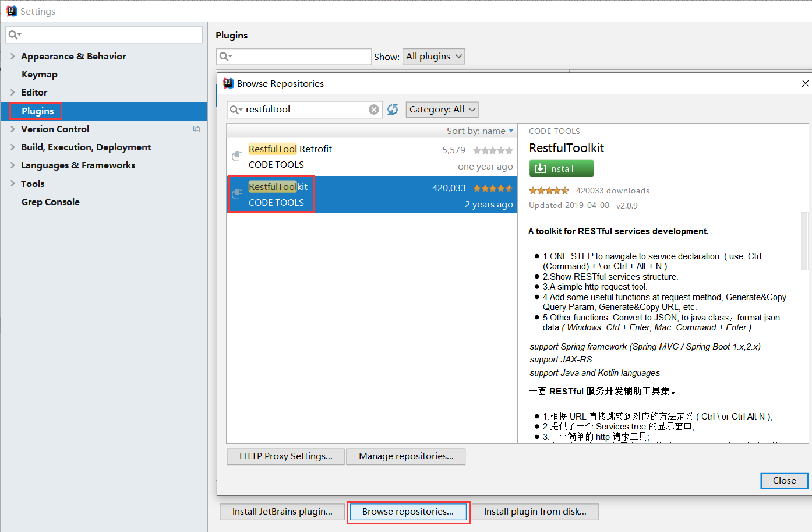Select the RestfulTool Retrofit plugin entry
This screenshot has height=532, width=812.
(x=372, y=157)
